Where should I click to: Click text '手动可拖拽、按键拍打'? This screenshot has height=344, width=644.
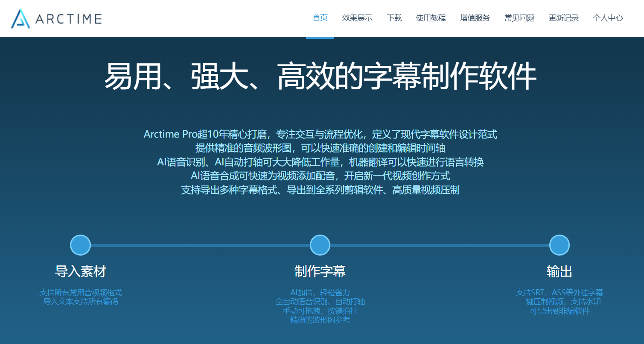(320, 311)
